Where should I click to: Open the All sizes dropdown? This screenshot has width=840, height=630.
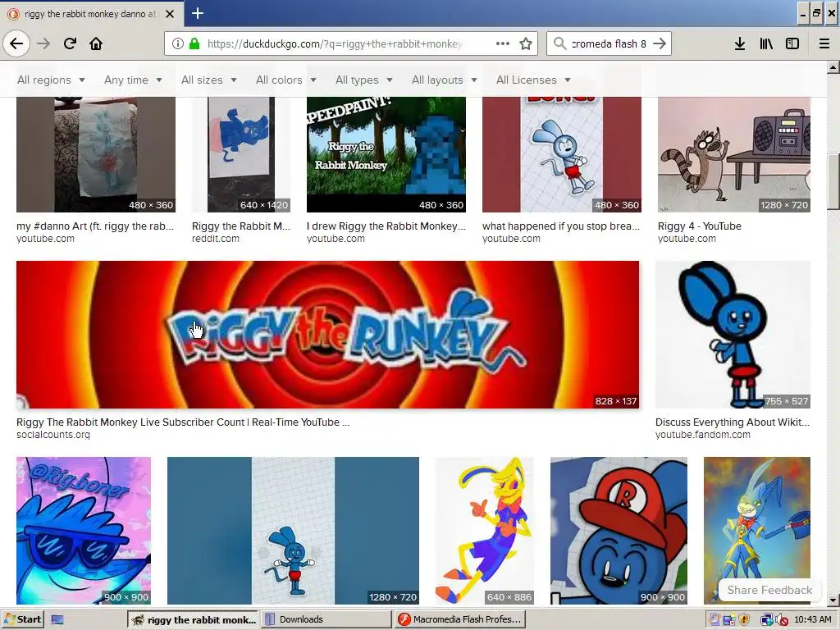tap(209, 80)
